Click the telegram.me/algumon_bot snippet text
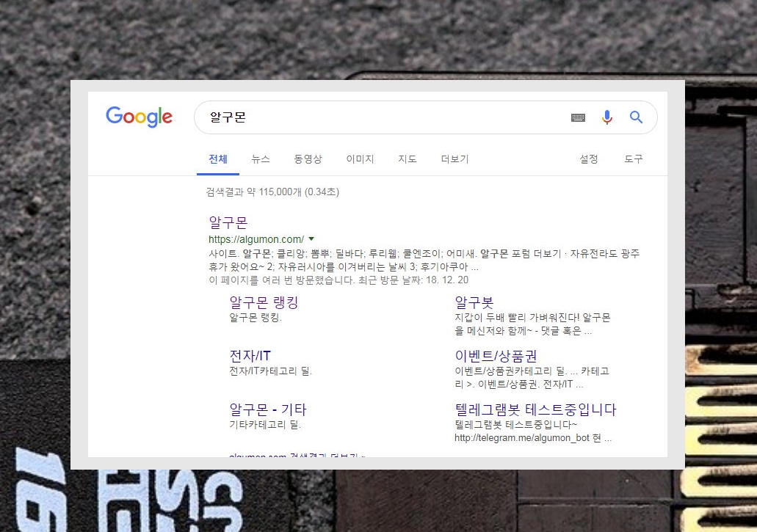The height and width of the screenshot is (532, 757). [x=522, y=438]
